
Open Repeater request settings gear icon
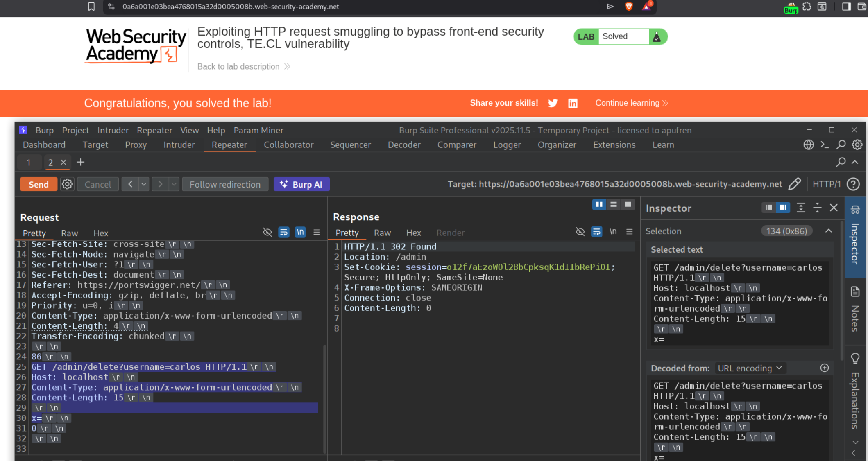[x=67, y=184]
